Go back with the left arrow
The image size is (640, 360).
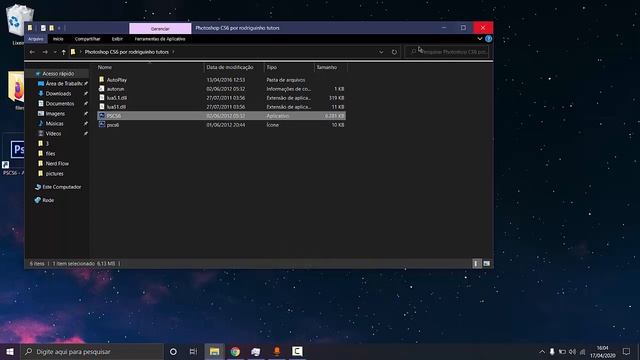coord(32,52)
